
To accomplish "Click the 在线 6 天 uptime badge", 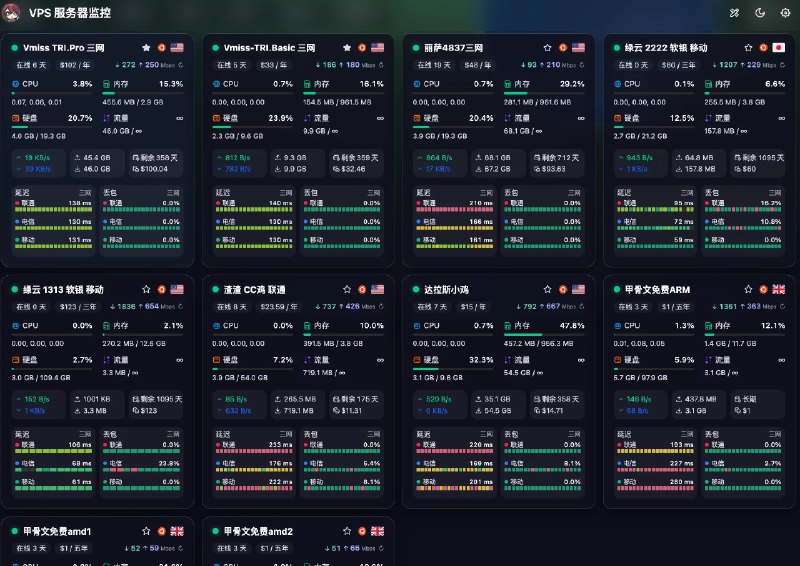I will pyautogui.click(x=31, y=65).
